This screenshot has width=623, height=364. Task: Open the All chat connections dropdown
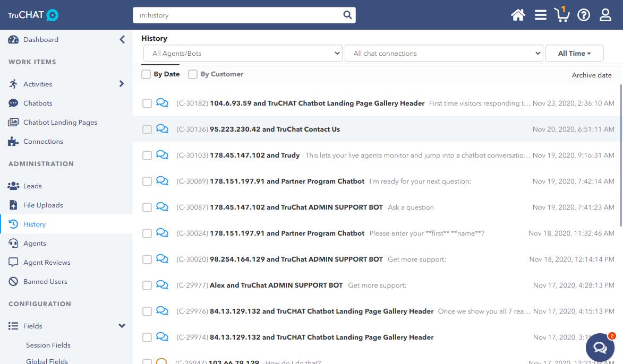point(444,53)
